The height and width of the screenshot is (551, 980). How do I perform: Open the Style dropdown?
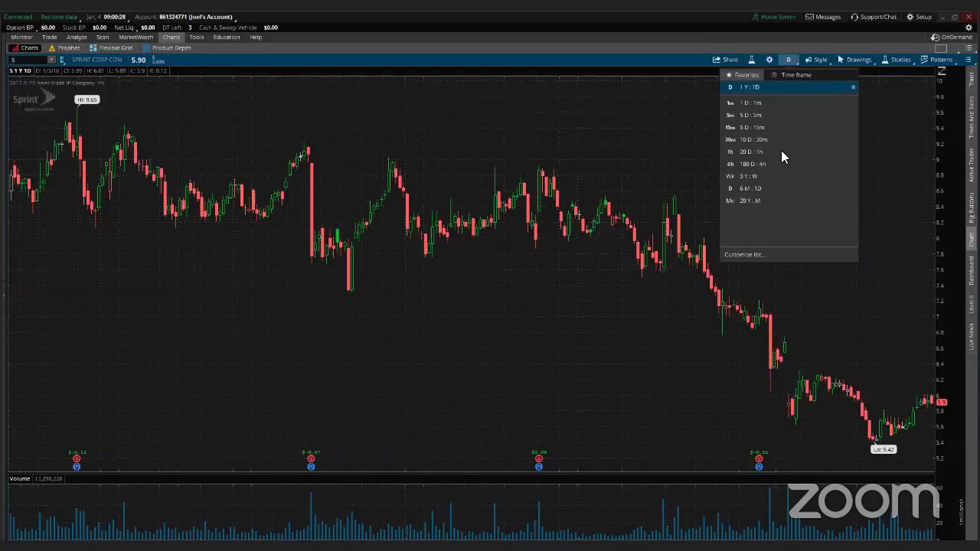click(815, 60)
